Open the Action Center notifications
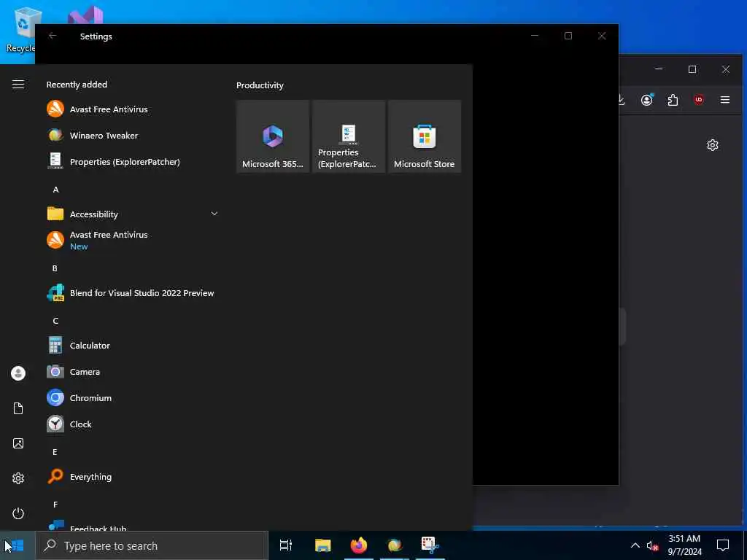Viewport: 747px width, 560px height. pos(723,545)
